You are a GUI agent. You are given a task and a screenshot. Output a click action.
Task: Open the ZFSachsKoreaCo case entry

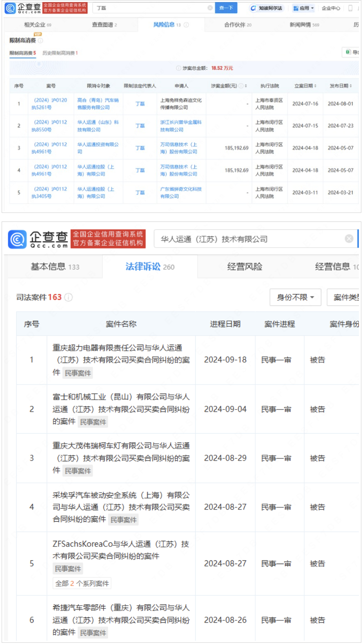(x=121, y=550)
